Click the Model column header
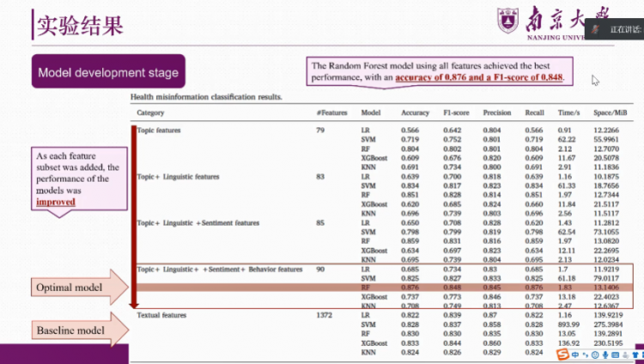644x364 pixels. point(371,112)
